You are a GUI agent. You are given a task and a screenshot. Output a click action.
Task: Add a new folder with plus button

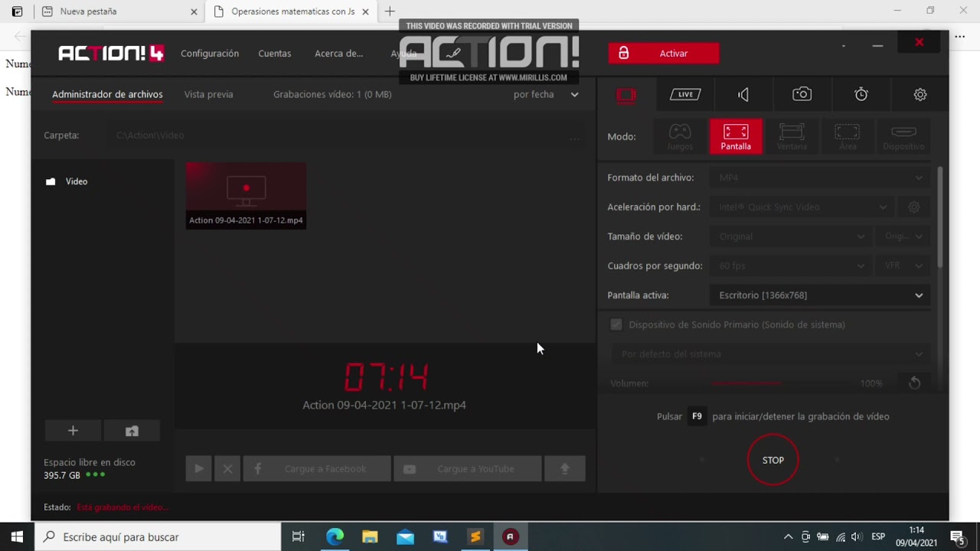pos(73,431)
